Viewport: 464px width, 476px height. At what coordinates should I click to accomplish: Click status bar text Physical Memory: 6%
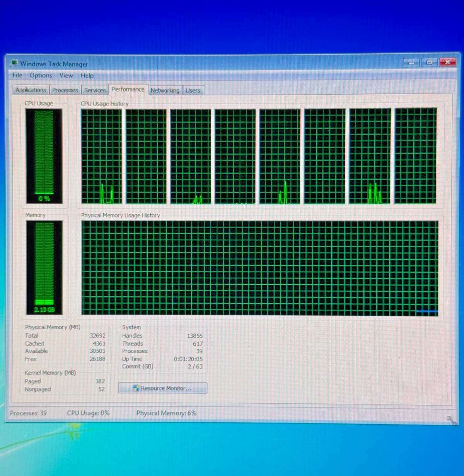click(166, 413)
